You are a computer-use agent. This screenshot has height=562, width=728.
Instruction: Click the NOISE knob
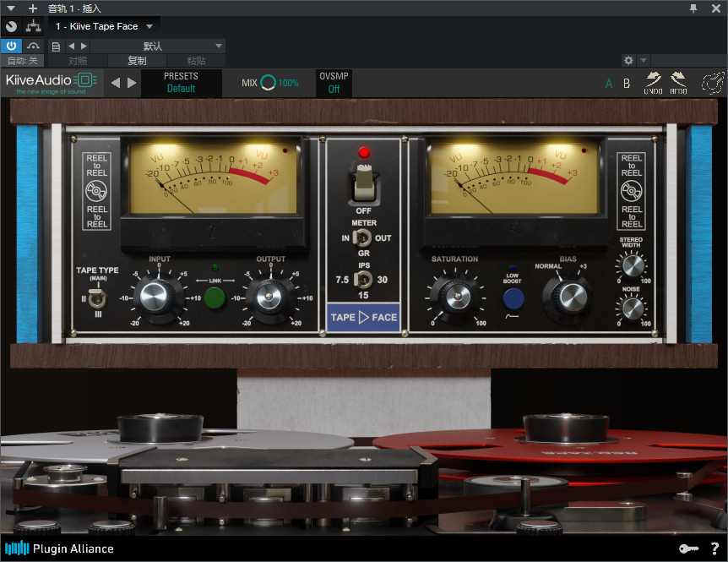633,308
